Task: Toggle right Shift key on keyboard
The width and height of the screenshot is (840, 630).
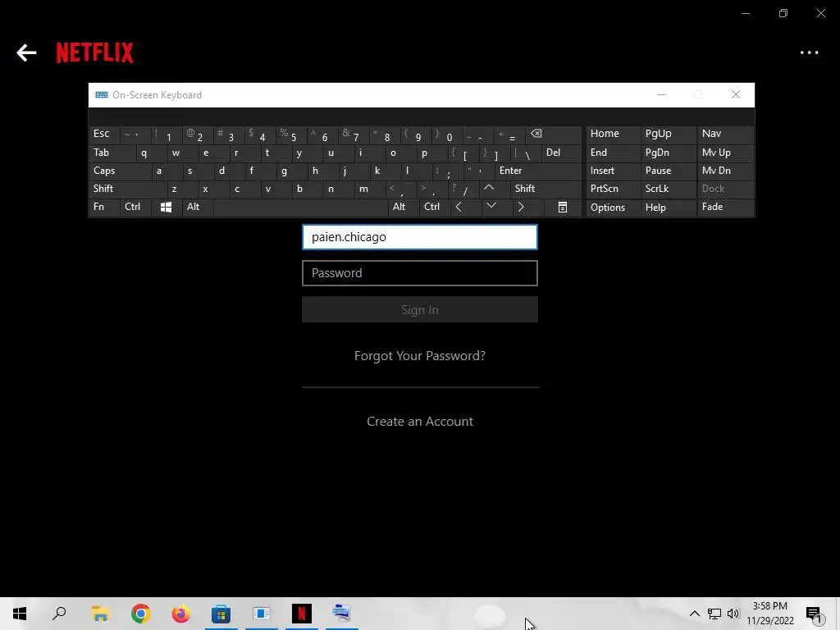Action: coord(546,189)
